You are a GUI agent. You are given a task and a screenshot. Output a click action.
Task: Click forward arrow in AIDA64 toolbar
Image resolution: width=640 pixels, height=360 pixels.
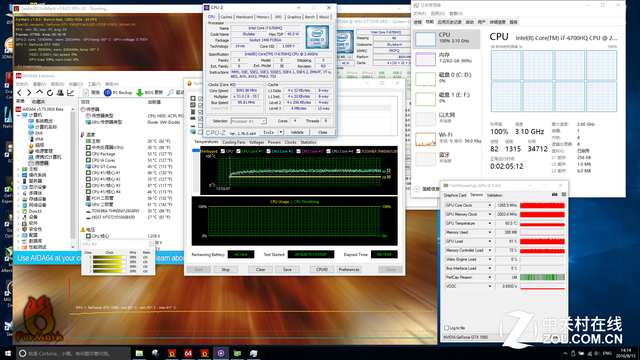click(29, 93)
